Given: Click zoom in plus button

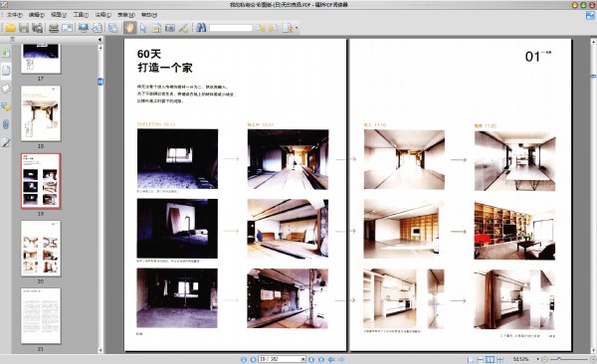Looking at the screenshot, I should (593, 359).
